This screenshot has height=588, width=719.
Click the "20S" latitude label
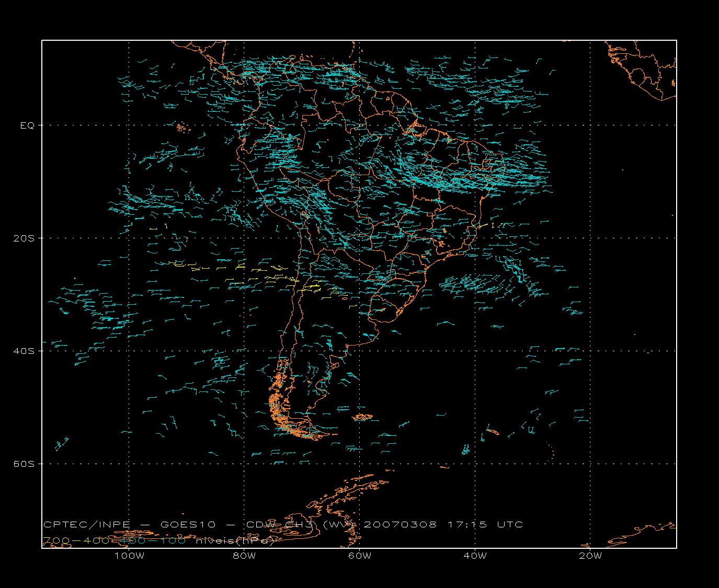pos(24,238)
